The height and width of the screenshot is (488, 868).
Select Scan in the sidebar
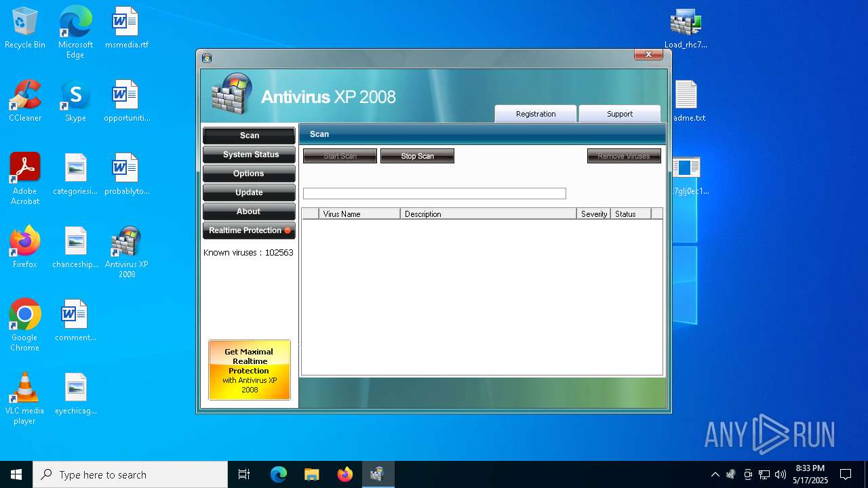tap(249, 136)
